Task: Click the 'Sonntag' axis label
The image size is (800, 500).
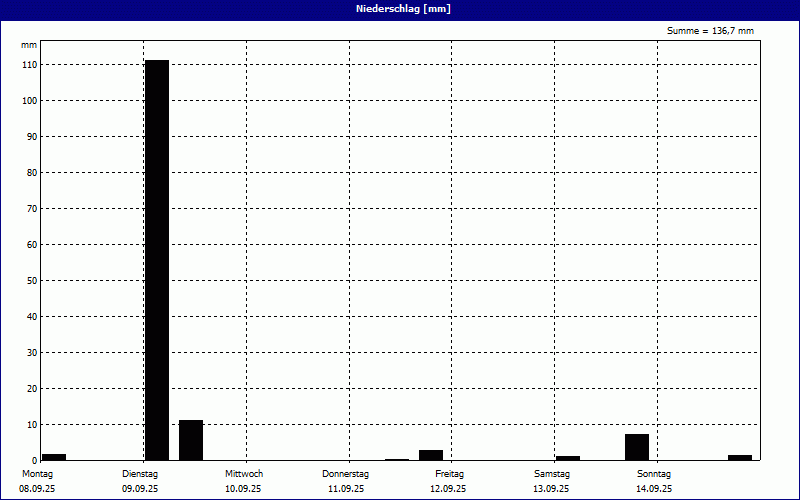Action: 654,474
